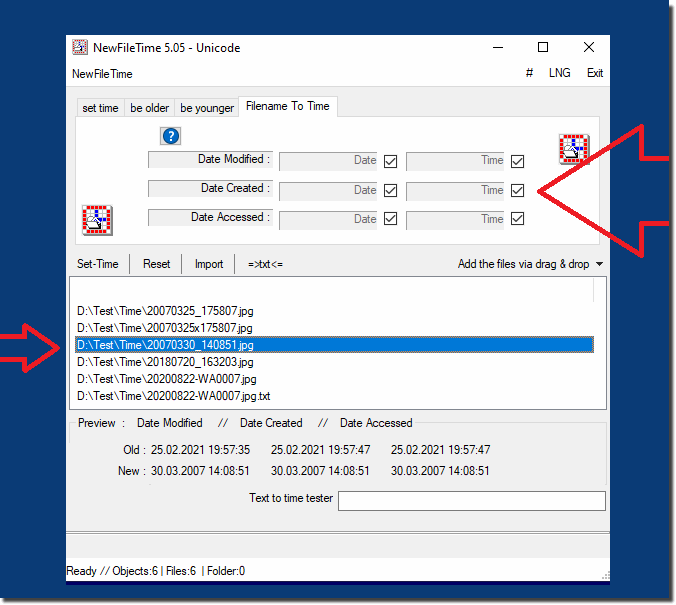Toggle Date Accessed date checkbox
This screenshot has width=676, height=605.
point(391,219)
